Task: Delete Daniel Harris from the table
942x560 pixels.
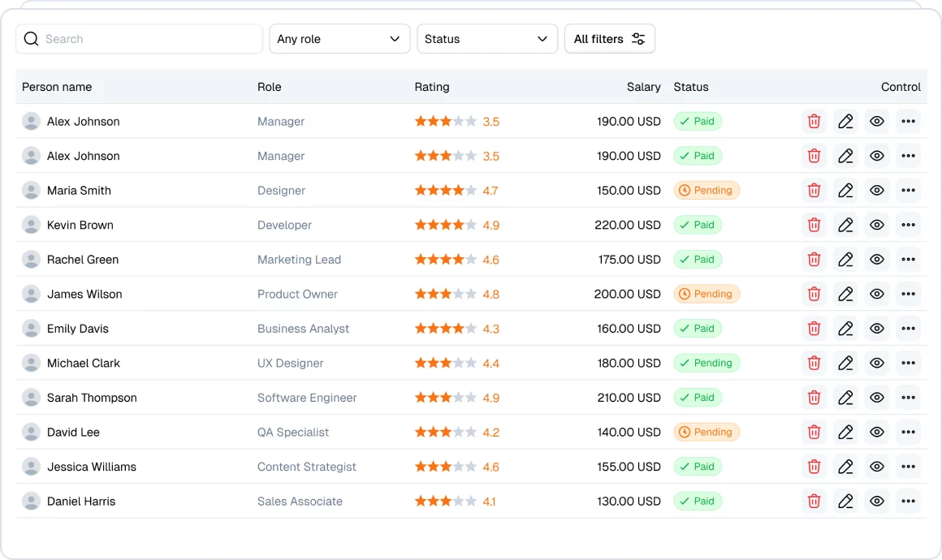Action: (814, 502)
